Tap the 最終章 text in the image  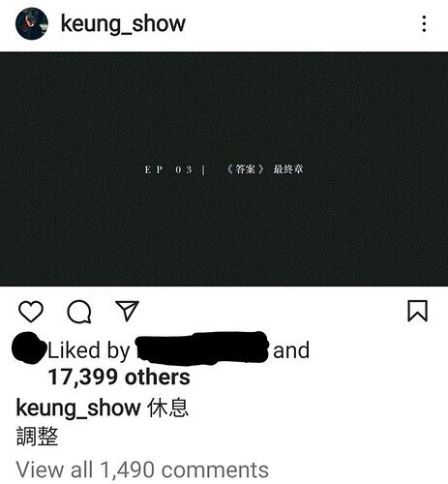(x=288, y=169)
